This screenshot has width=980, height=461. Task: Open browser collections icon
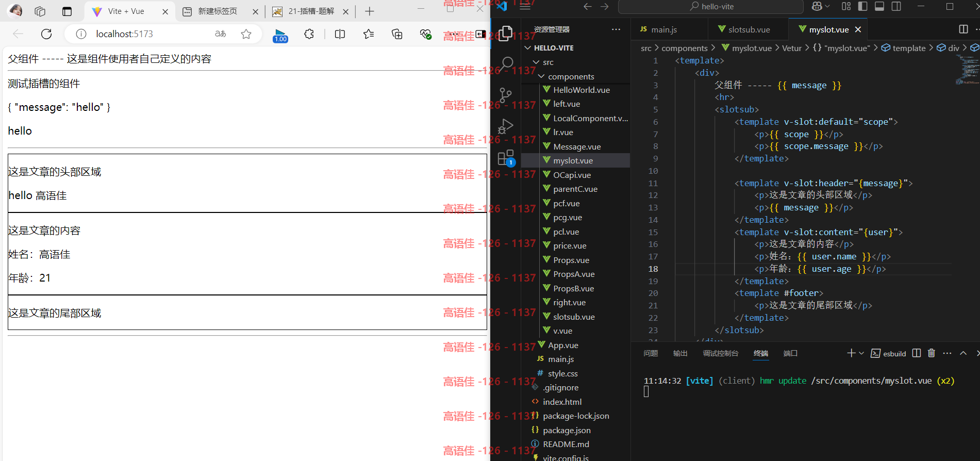click(x=397, y=34)
